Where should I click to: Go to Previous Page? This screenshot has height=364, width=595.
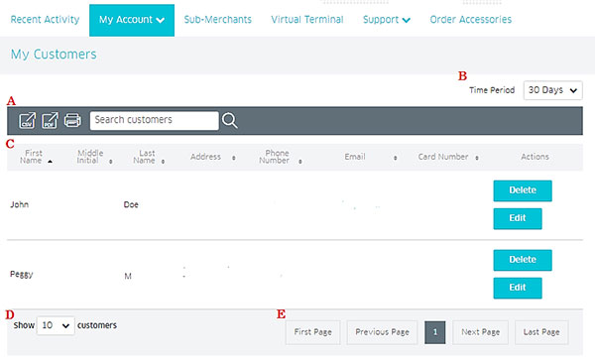tap(382, 332)
